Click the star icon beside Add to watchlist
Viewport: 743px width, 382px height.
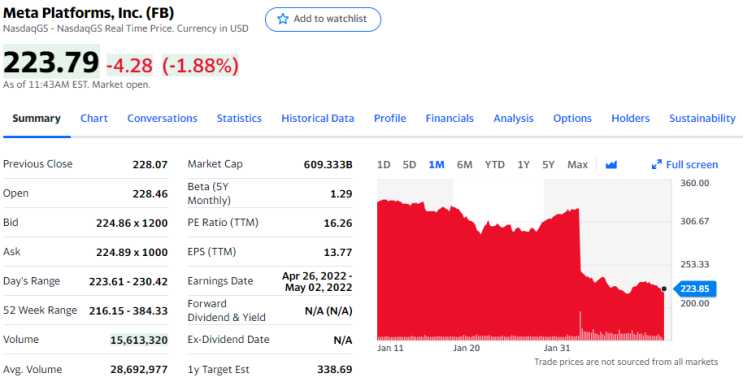click(283, 19)
